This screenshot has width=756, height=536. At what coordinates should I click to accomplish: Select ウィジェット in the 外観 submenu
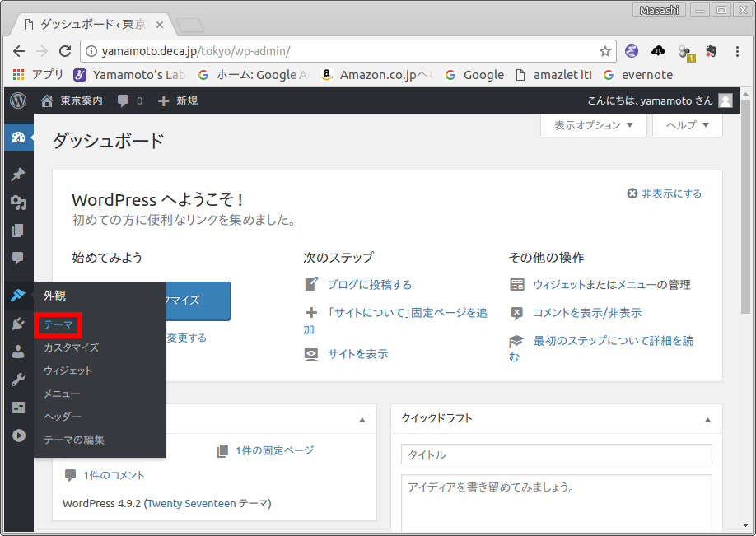68,371
